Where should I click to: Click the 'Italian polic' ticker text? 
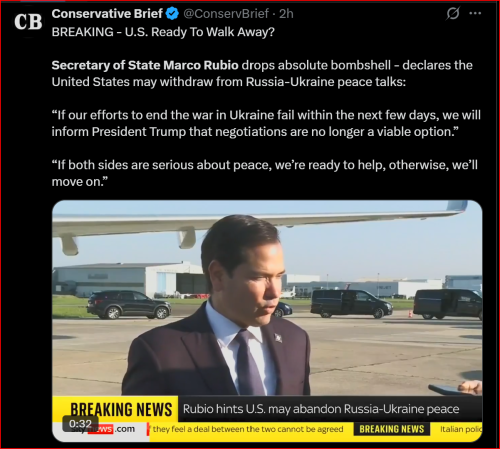click(461, 429)
